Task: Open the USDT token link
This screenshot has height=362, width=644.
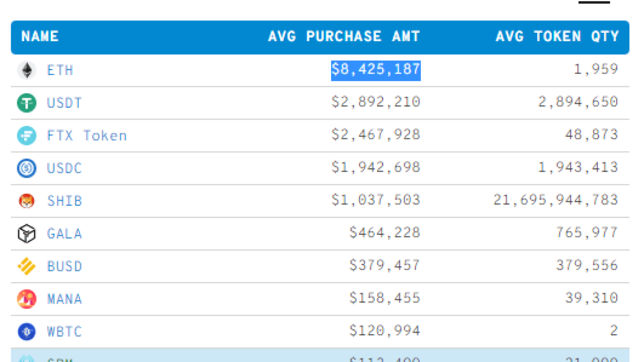Action: click(x=64, y=103)
